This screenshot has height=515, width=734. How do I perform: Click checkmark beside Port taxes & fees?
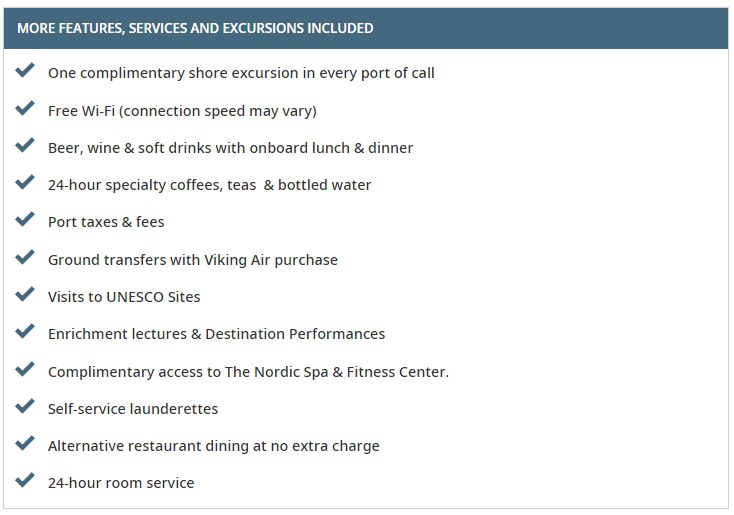click(25, 219)
